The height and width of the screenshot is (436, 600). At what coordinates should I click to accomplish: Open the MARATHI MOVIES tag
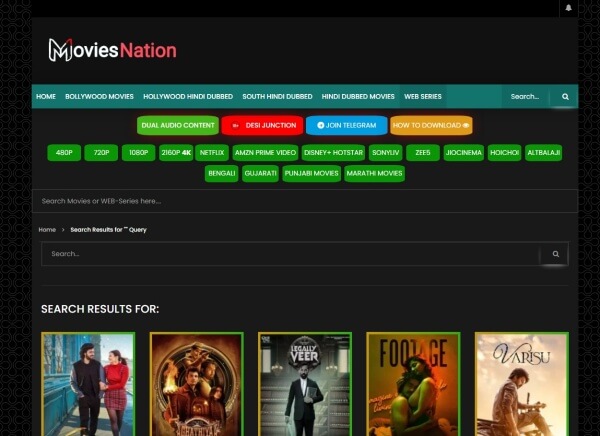(374, 173)
